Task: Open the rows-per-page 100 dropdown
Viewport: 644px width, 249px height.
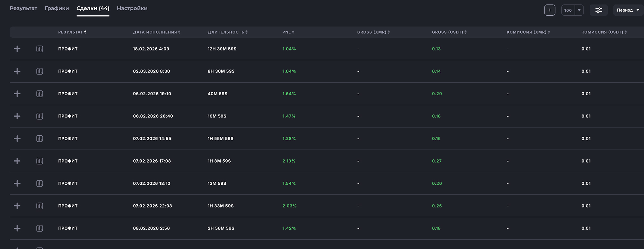Action: (x=572, y=10)
